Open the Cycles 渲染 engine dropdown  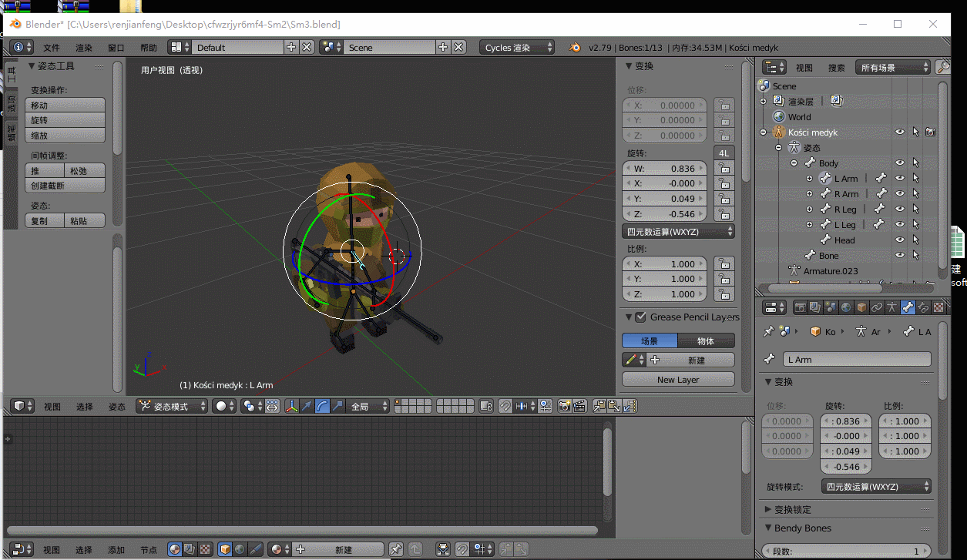pos(516,48)
